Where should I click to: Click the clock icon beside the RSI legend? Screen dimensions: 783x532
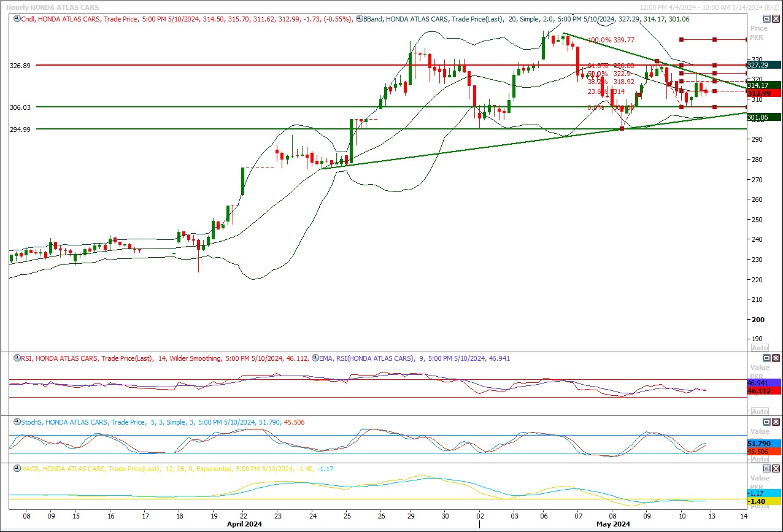pyautogui.click(x=17, y=358)
